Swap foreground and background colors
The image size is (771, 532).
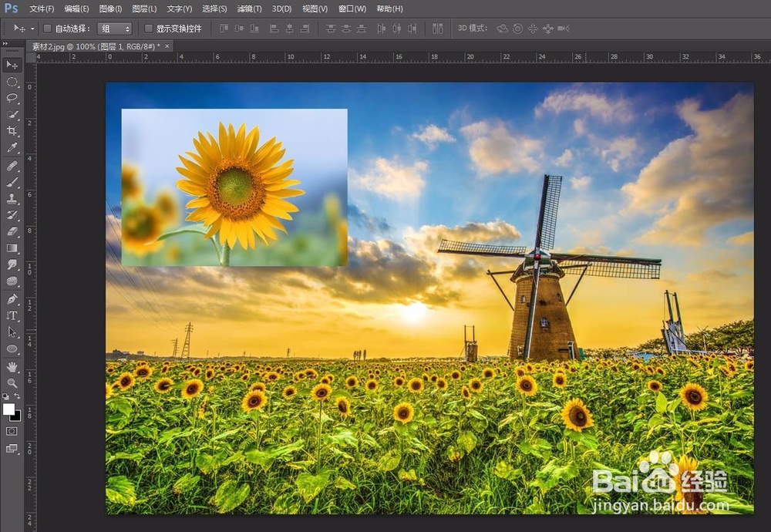(x=17, y=396)
